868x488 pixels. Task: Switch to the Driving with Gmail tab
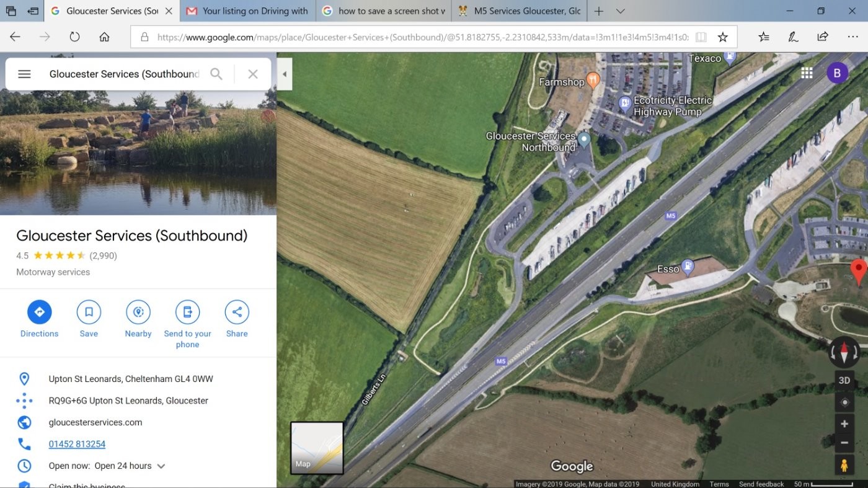coord(247,11)
